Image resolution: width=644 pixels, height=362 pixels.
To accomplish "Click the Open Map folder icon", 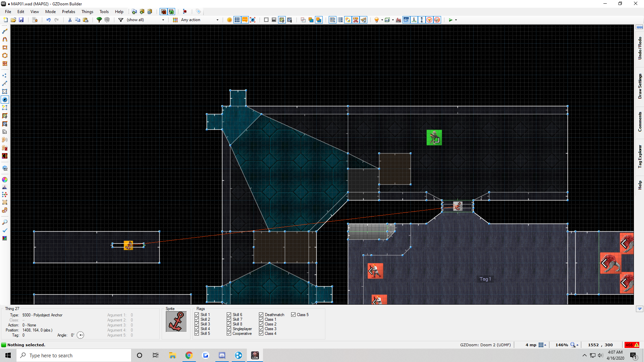I will (x=13, y=20).
